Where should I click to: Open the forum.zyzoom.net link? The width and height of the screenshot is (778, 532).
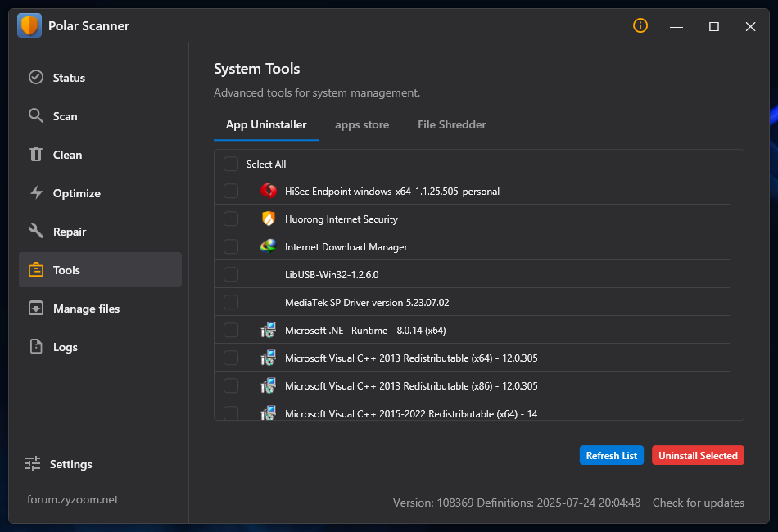coord(72,500)
